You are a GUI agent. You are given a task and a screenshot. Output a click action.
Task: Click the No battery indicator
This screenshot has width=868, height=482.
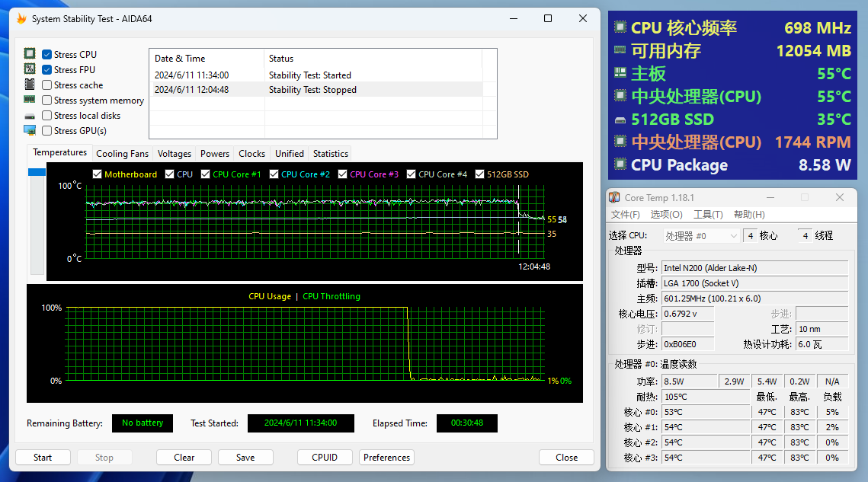143,423
